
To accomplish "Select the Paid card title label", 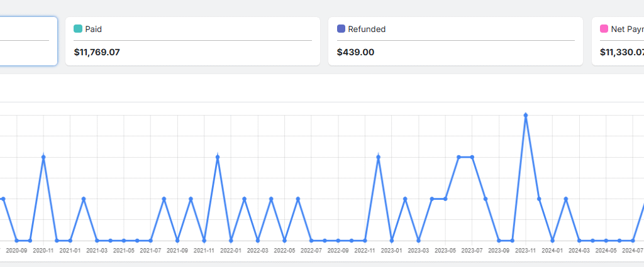I will (93, 29).
